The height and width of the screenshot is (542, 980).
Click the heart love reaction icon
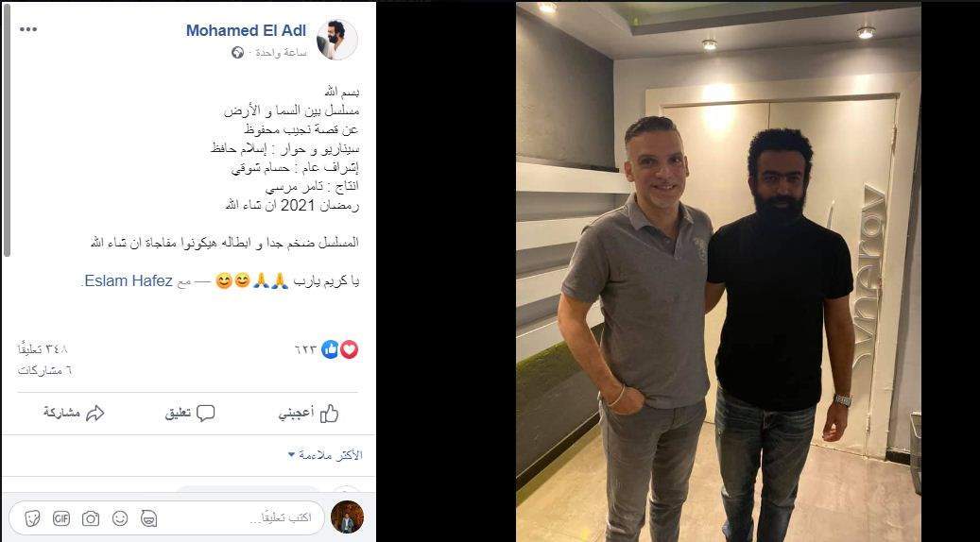coord(349,349)
